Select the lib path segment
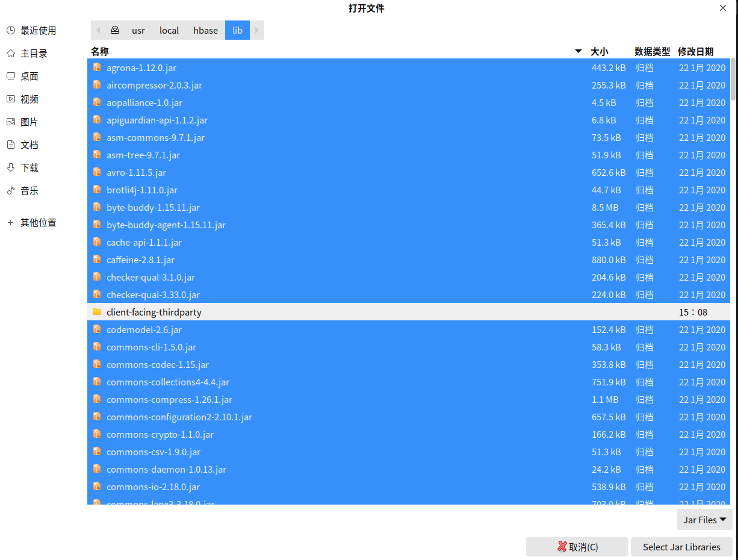This screenshot has height=560, width=738. tap(238, 30)
